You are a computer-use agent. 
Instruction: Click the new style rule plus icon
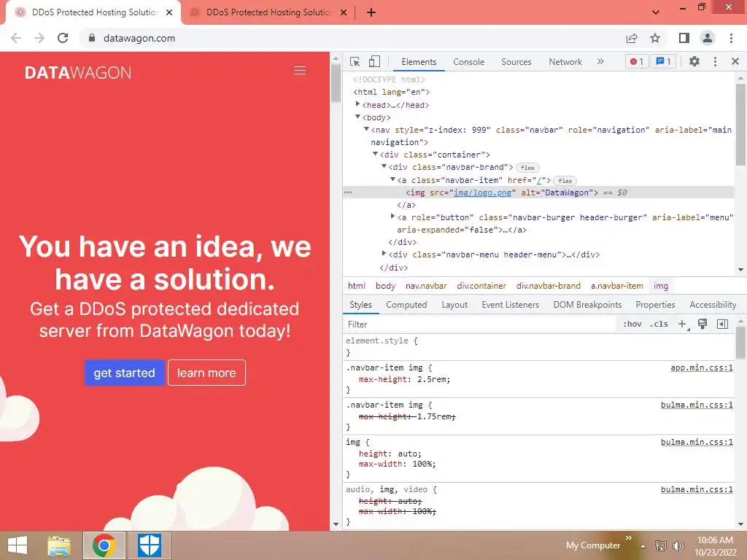[x=683, y=324]
